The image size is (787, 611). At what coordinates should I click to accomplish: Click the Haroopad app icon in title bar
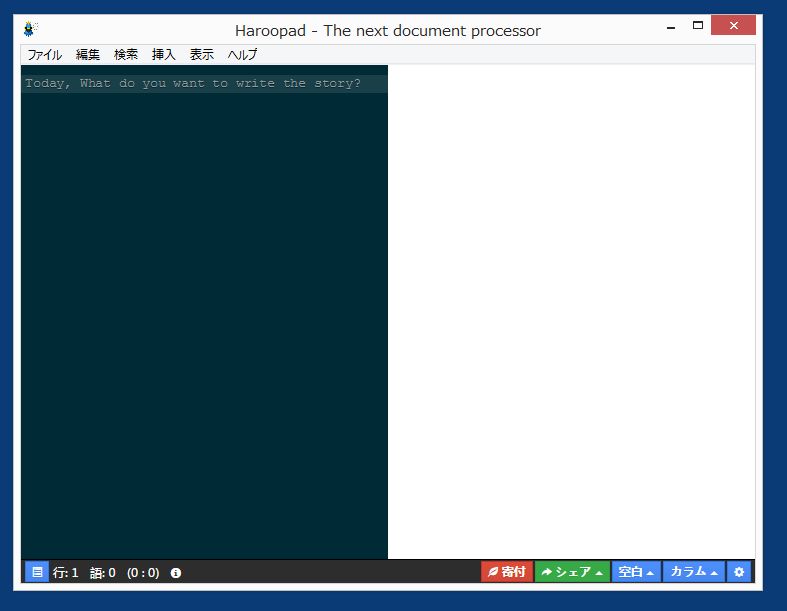[x=30, y=29]
